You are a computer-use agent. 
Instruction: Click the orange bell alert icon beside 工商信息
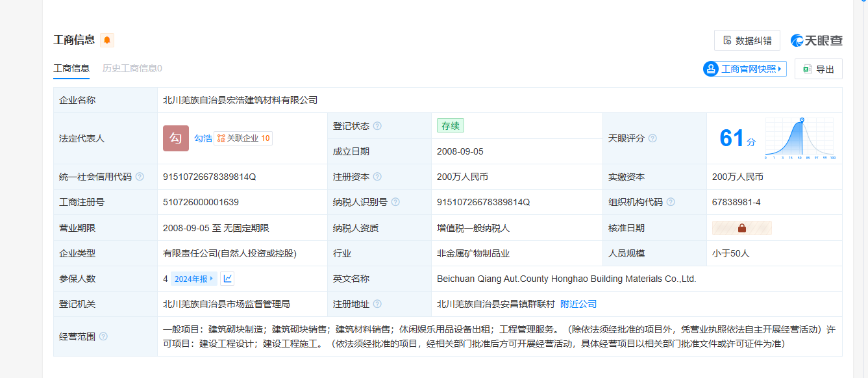pos(107,40)
